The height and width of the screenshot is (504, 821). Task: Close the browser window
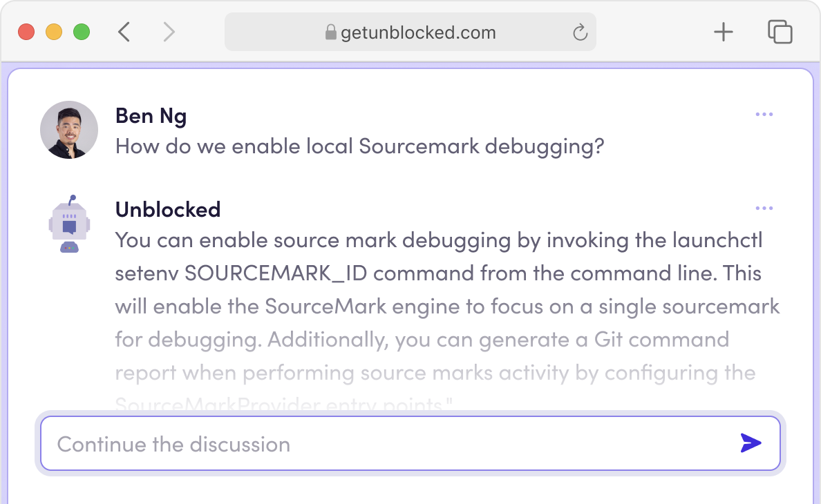coord(26,32)
